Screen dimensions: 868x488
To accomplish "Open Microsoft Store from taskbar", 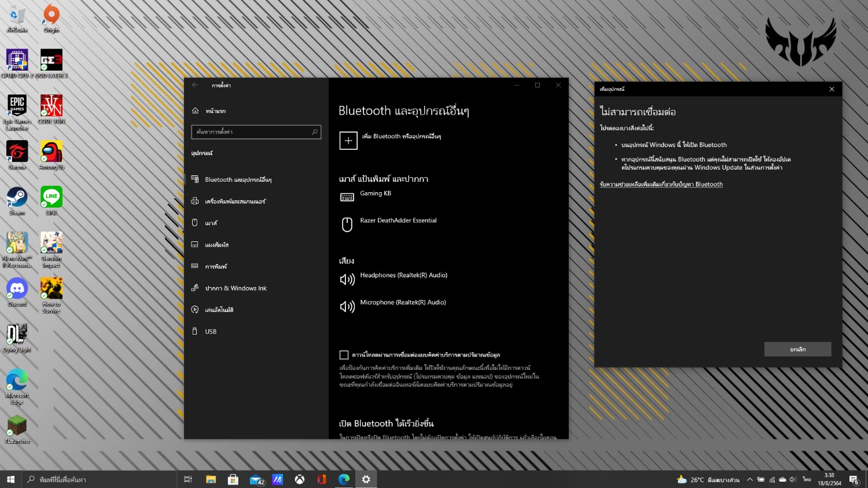I will (233, 479).
